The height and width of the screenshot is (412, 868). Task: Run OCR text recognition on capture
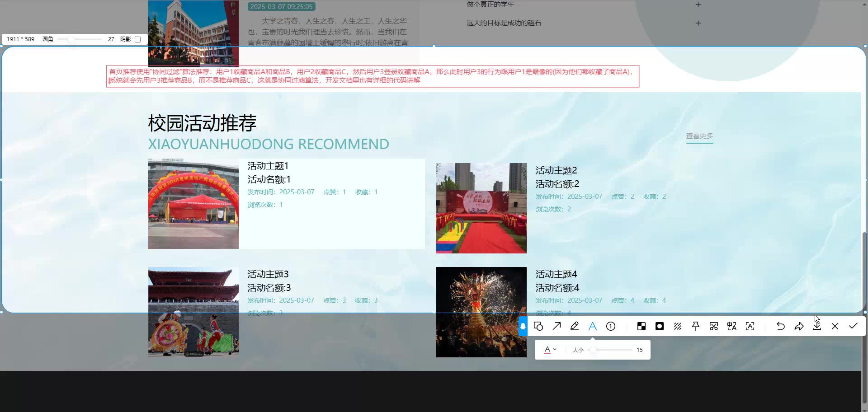pyautogui.click(x=750, y=326)
